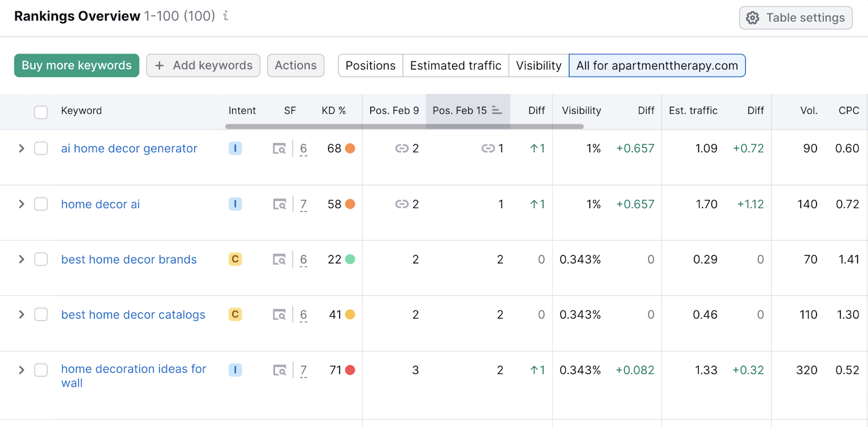Click the Buy more keywords button
868x427 pixels.
[76, 66]
